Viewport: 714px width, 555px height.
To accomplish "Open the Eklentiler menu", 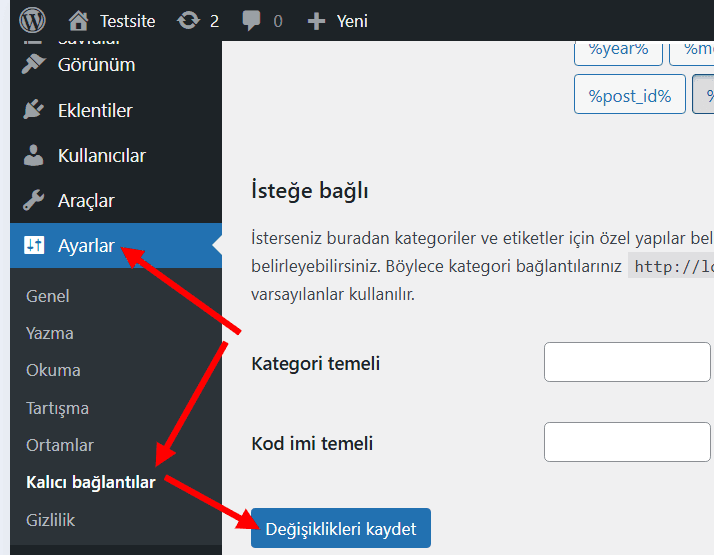I will click(x=95, y=110).
